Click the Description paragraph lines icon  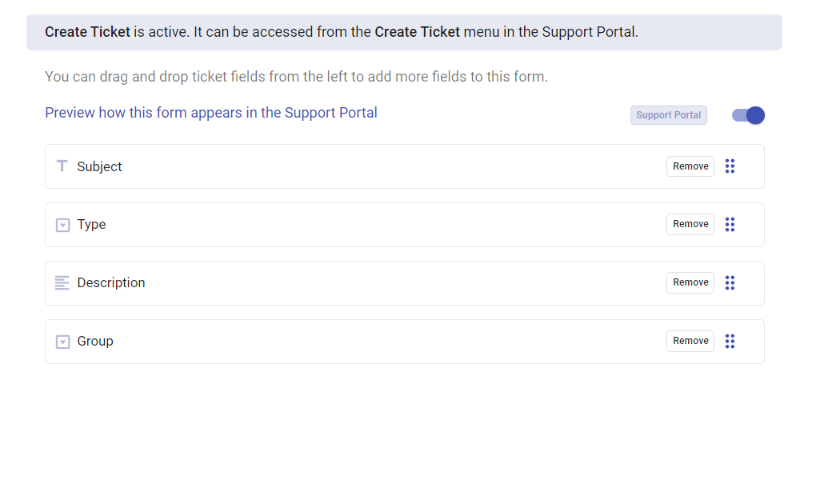62,283
